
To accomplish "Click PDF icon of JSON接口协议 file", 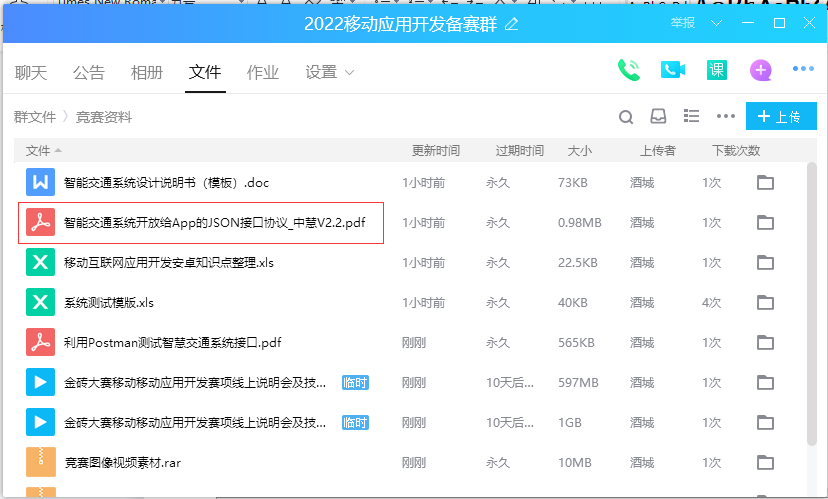I will [x=41, y=222].
